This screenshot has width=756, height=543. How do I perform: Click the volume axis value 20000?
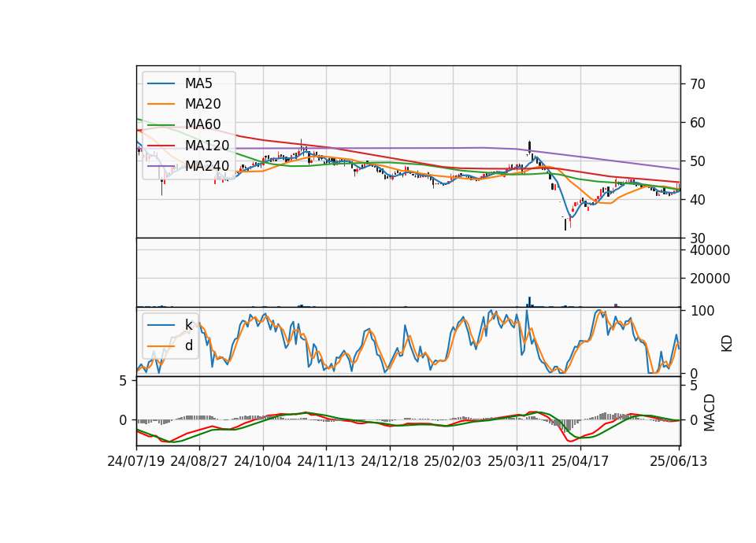[x=710, y=279]
